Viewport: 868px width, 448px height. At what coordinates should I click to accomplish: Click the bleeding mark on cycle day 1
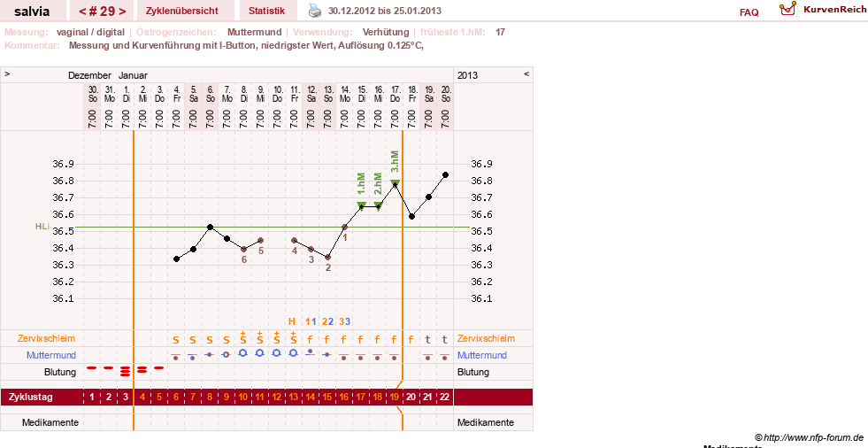(x=92, y=367)
